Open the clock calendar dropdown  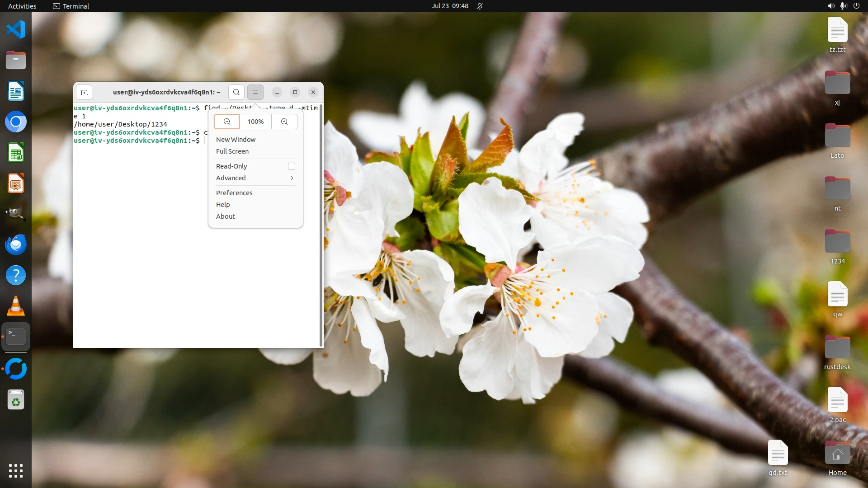(x=450, y=6)
